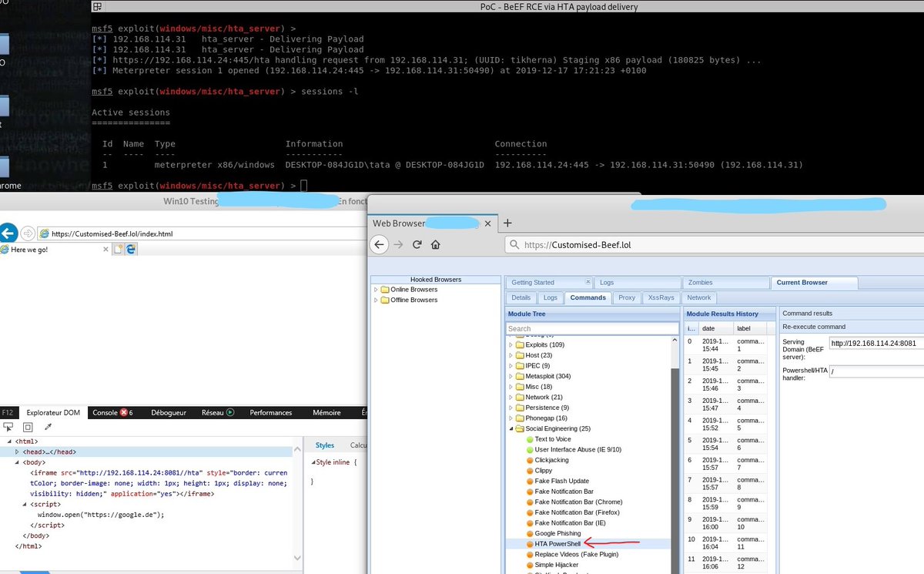Viewport: 924px width, 574px height.
Task: Select the Google Phishing module
Action: (x=557, y=533)
